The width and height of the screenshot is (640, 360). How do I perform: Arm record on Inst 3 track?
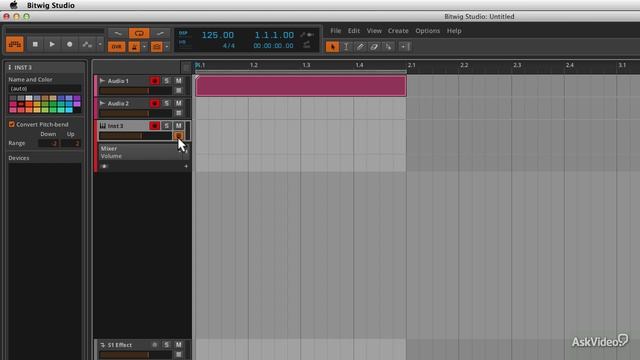tap(154, 126)
